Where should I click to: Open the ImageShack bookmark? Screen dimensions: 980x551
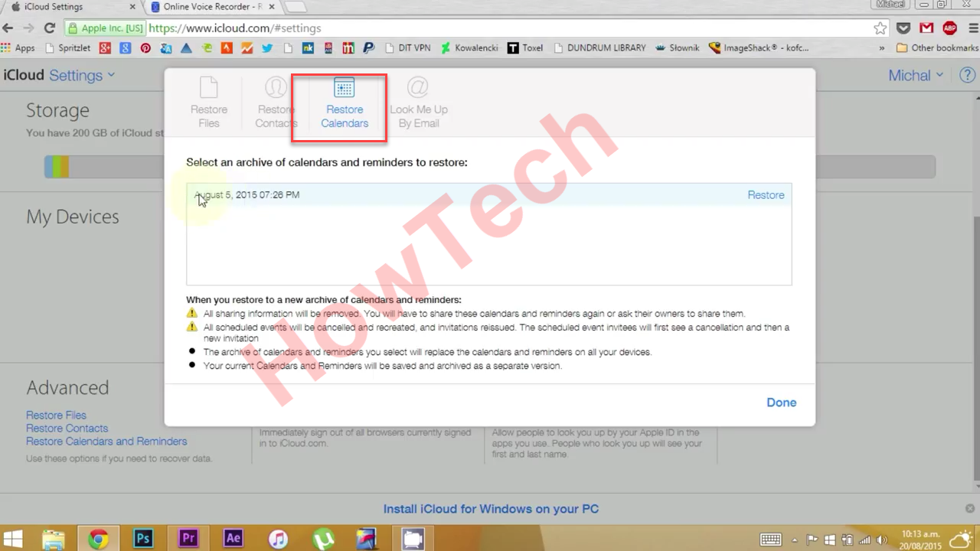[x=758, y=47]
